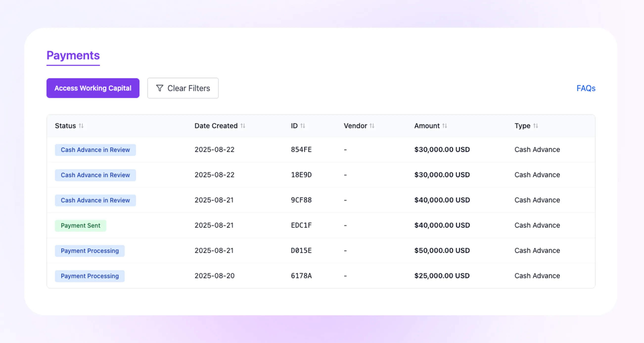Open the 6178A payment row

(x=301, y=276)
